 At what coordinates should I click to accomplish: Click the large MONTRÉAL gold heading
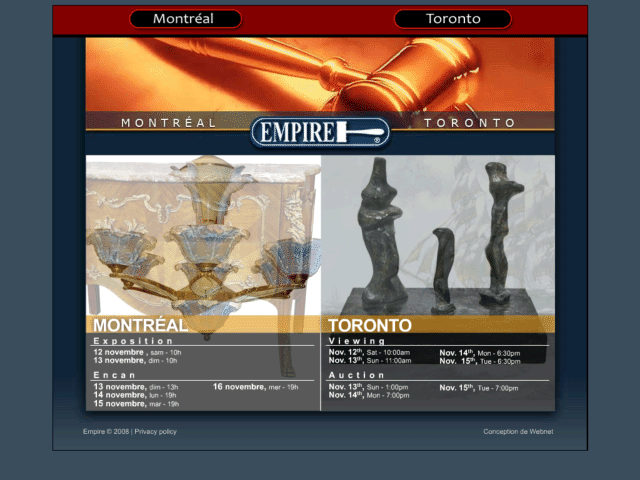coord(140,325)
